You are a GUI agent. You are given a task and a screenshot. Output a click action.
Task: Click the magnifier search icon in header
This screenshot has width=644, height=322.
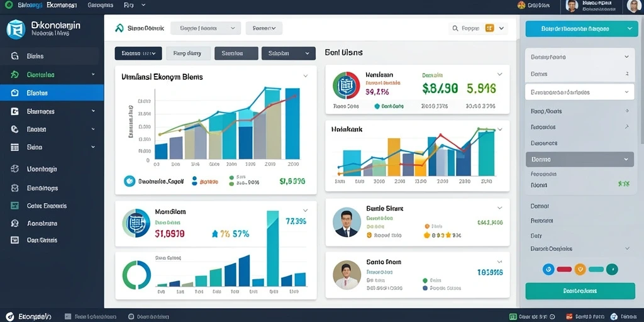455,28
